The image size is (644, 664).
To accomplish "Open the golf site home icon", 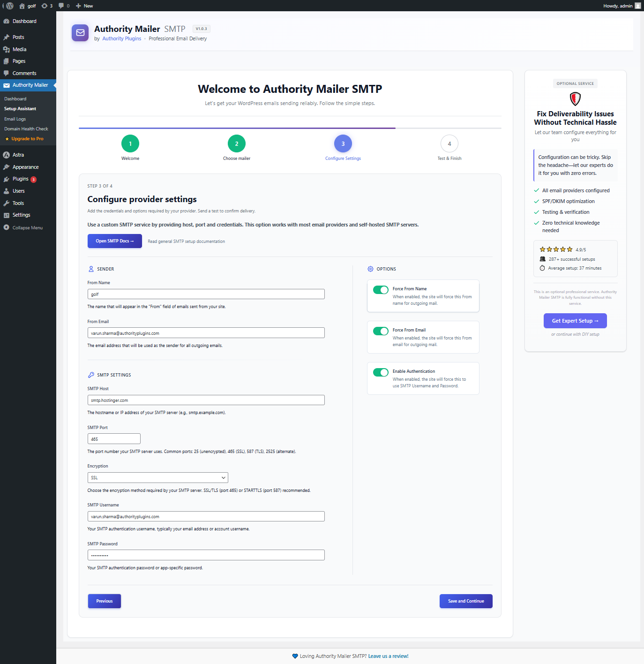I will [x=22, y=6].
